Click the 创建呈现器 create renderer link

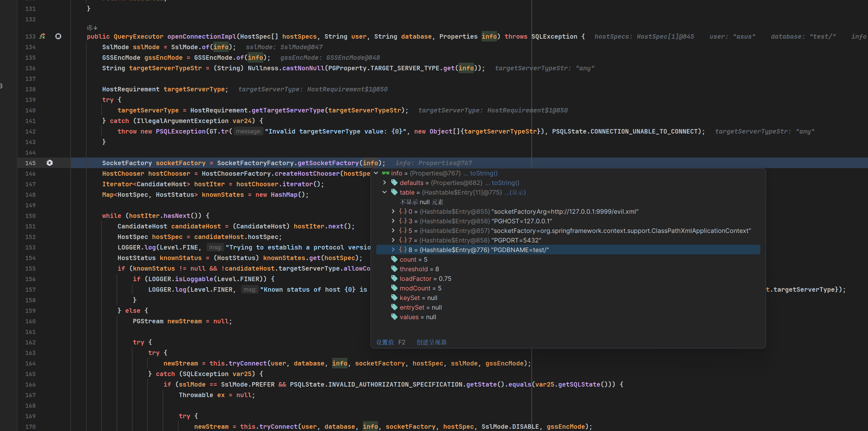(431, 342)
